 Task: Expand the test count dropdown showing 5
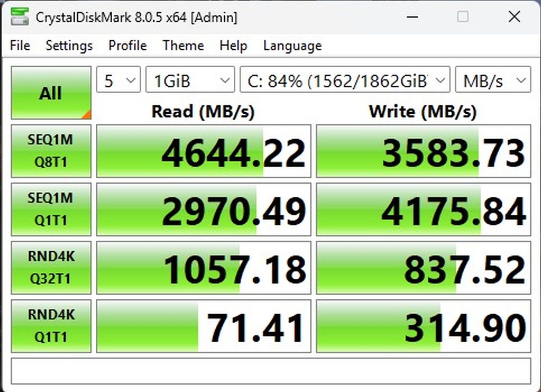[x=118, y=79]
